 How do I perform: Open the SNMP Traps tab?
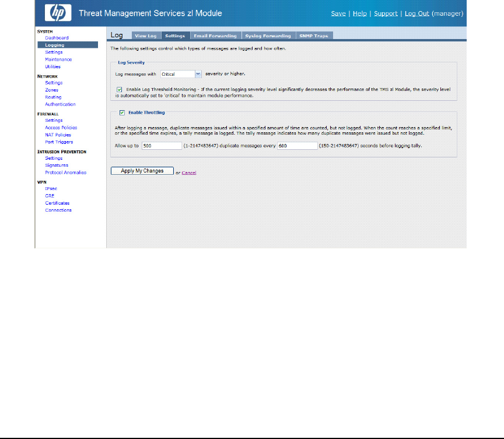314,36
